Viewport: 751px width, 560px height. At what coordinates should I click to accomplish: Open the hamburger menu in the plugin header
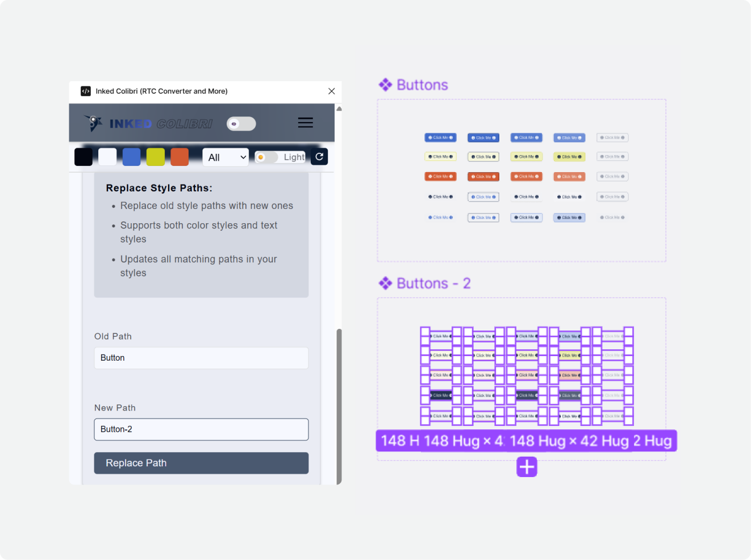(305, 123)
